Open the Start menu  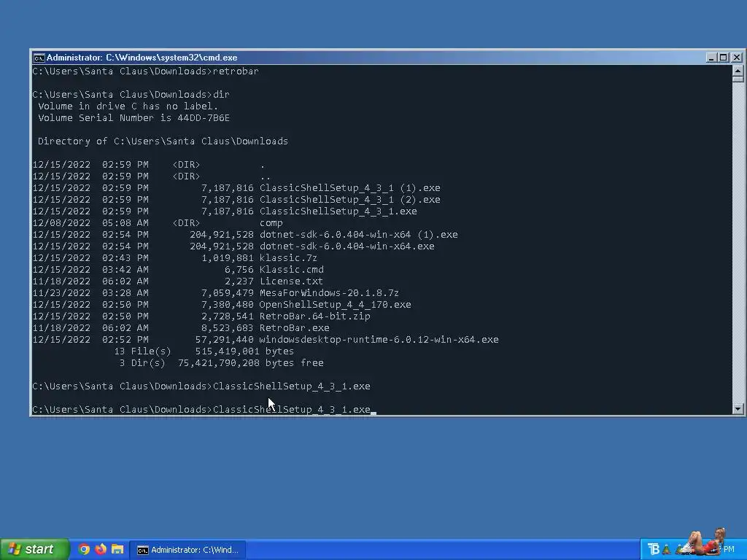[x=34, y=549]
